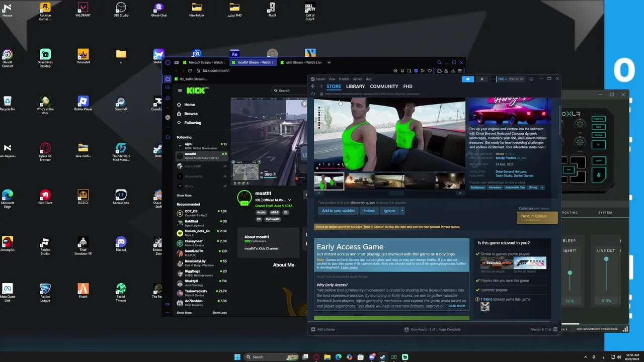Click Show Less under Recommended list
This screenshot has height=362, width=644.
(219, 313)
